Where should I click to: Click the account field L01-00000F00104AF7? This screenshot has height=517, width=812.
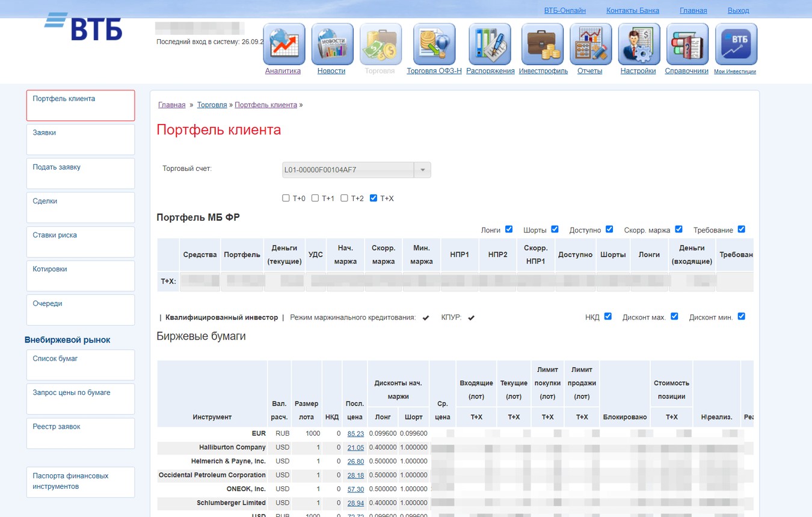(348, 170)
